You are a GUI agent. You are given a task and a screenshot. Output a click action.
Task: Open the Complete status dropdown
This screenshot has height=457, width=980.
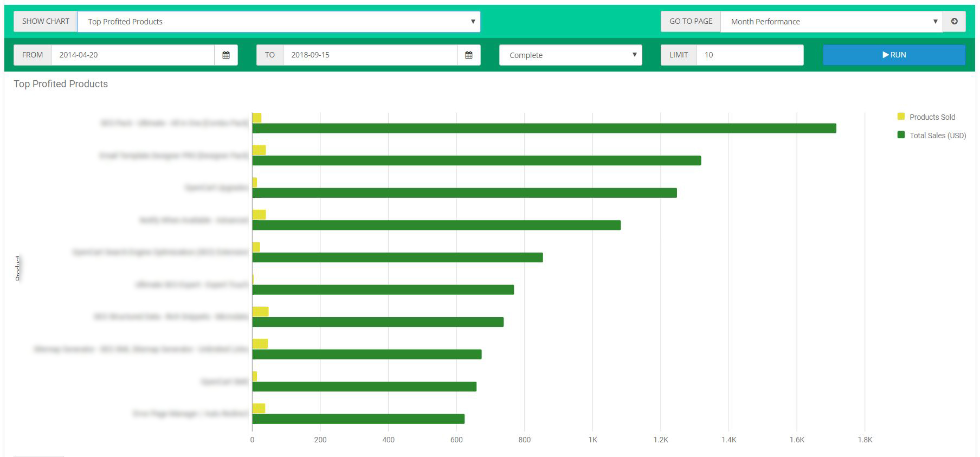[x=570, y=55]
